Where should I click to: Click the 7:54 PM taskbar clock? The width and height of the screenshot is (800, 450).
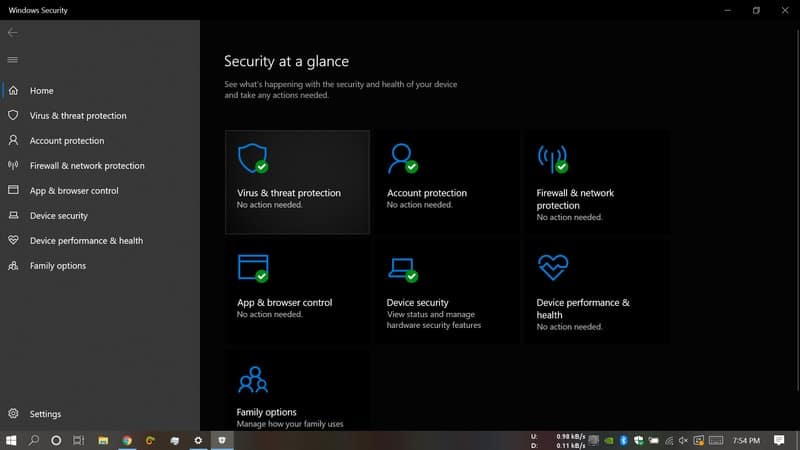coord(746,440)
